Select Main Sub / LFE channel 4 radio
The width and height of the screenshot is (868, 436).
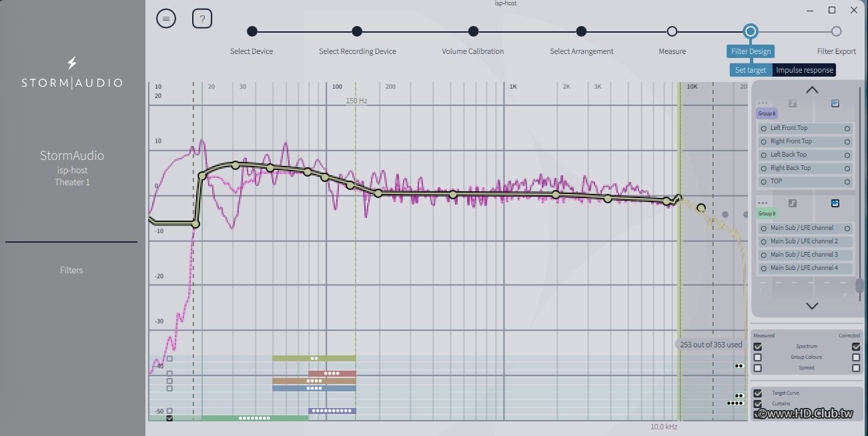pos(763,268)
